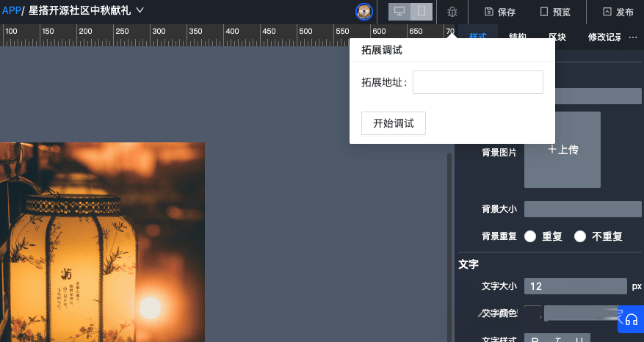
Task: Switch to mobile device mode
Action: 421,12
